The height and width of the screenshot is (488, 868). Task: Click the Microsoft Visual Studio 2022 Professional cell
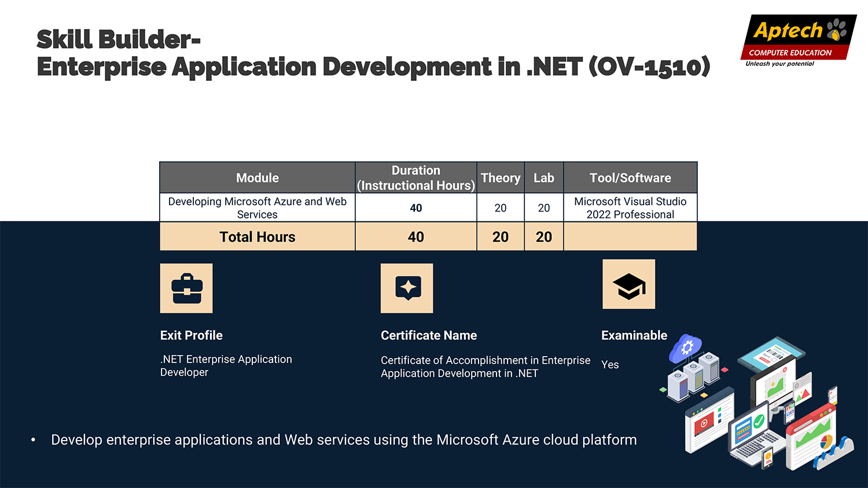(630, 208)
